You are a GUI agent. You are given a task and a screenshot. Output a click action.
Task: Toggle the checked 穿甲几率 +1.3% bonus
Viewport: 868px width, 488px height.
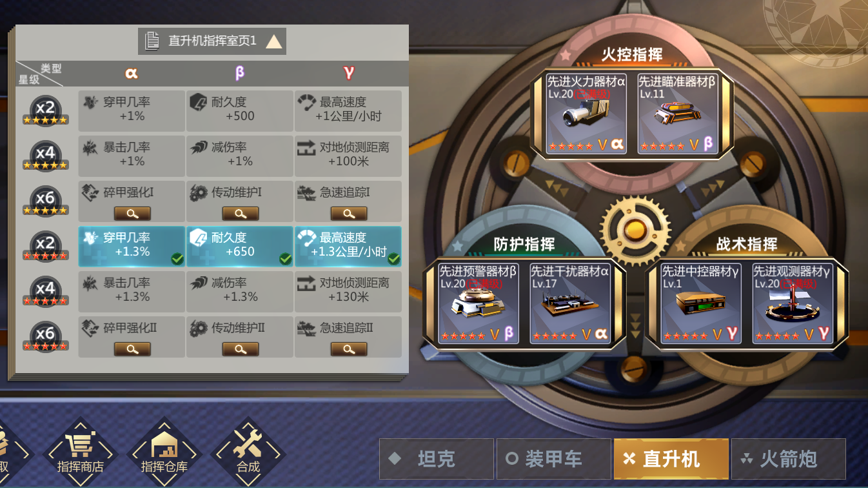pos(132,246)
